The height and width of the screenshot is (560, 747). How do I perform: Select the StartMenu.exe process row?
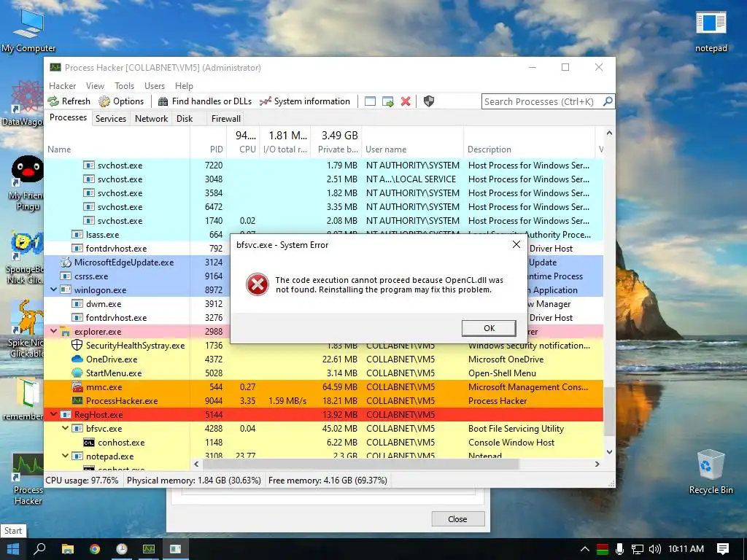323,373
